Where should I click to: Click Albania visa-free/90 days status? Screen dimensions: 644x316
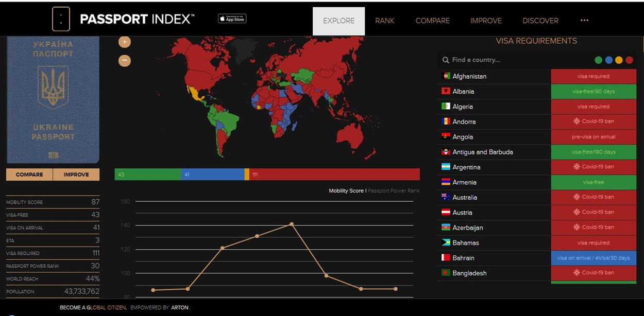[x=594, y=91]
